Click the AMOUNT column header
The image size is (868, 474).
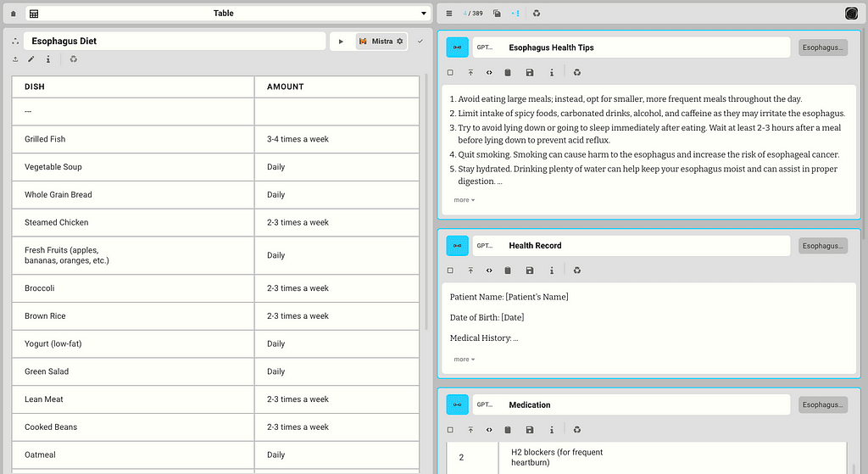tap(337, 87)
